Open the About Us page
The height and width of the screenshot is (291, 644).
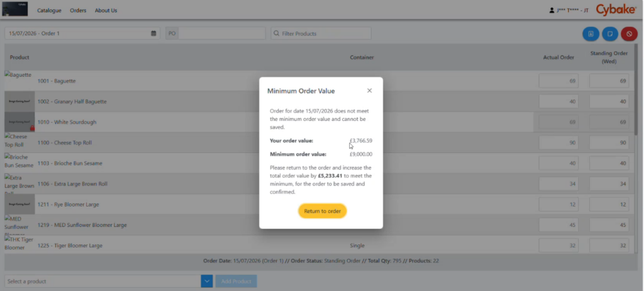click(x=106, y=10)
